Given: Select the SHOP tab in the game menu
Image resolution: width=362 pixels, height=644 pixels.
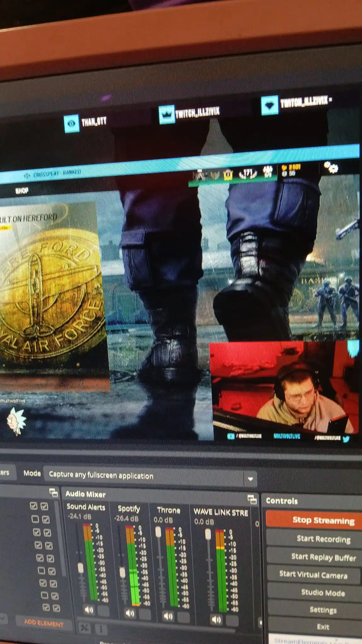Looking at the screenshot, I should tap(22, 190).
